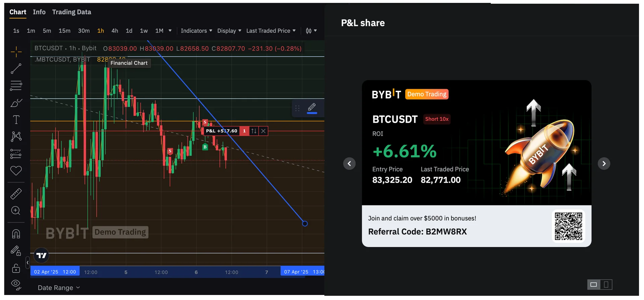Click the BTCUSDT symbol legend on chart

(x=65, y=48)
